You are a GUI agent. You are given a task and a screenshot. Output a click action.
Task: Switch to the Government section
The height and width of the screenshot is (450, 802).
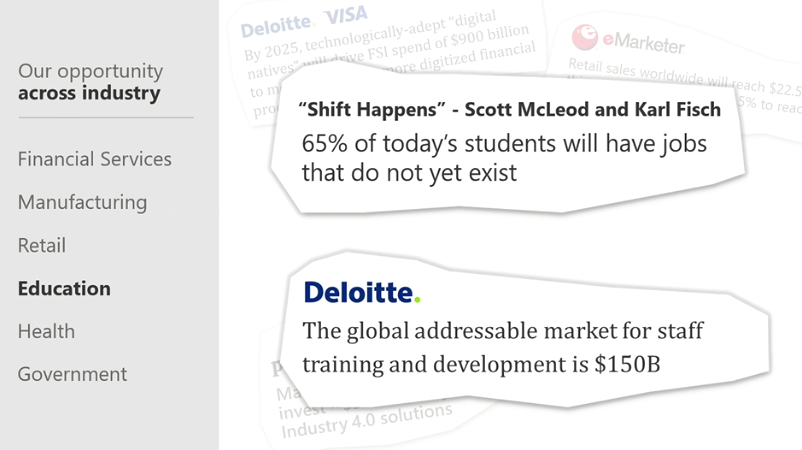(72, 374)
